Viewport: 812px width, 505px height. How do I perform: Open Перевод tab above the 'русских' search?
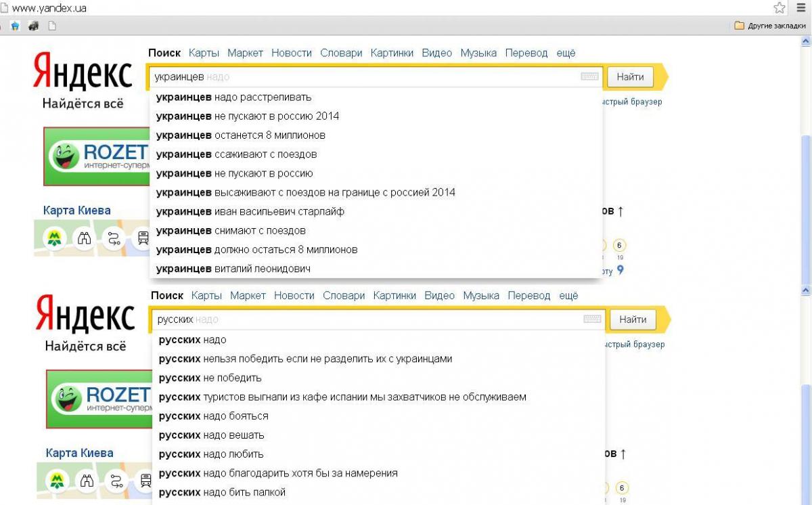(x=529, y=295)
